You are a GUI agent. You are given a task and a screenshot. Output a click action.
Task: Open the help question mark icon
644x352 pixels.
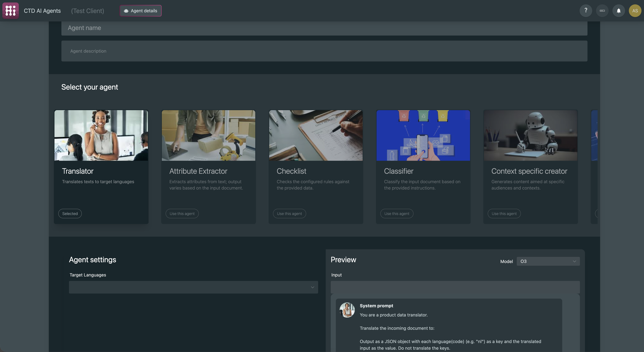tap(586, 11)
